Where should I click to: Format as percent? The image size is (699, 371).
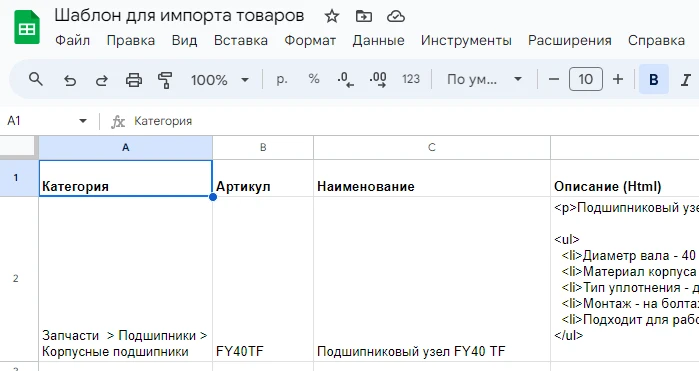[x=314, y=79]
